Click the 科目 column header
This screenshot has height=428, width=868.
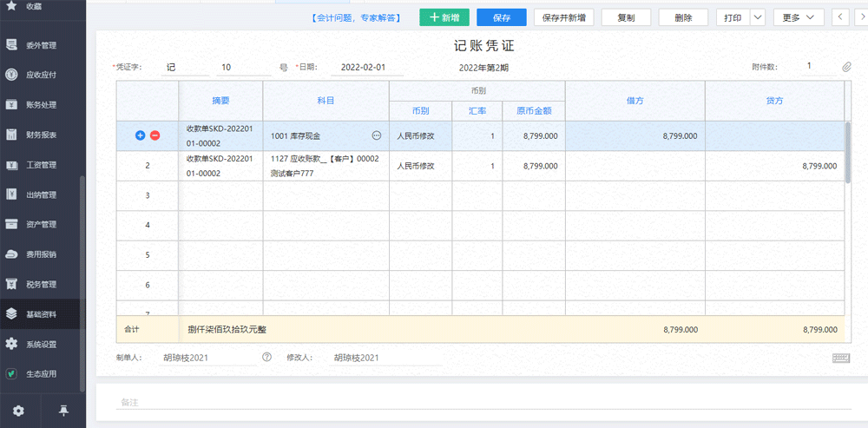tap(326, 101)
